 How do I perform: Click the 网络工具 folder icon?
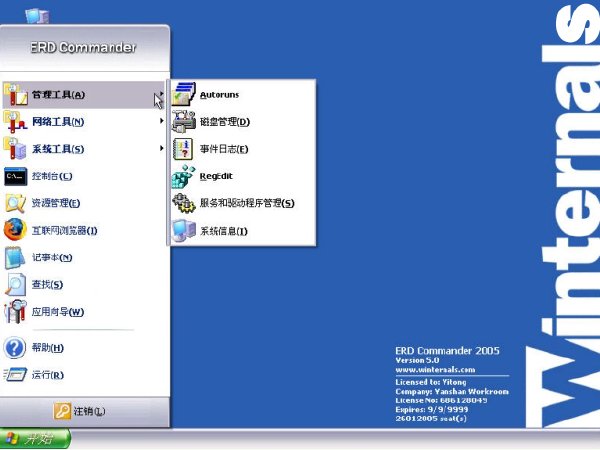15,122
